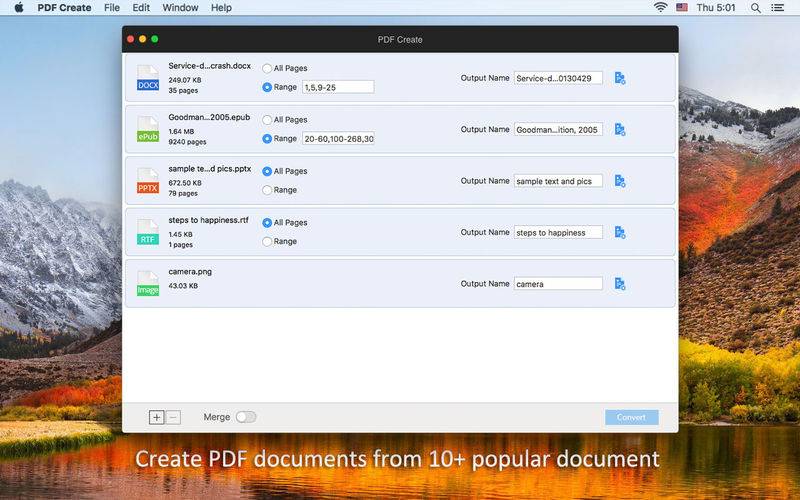
Task: Open output settings icon for camera row
Action: click(x=620, y=284)
